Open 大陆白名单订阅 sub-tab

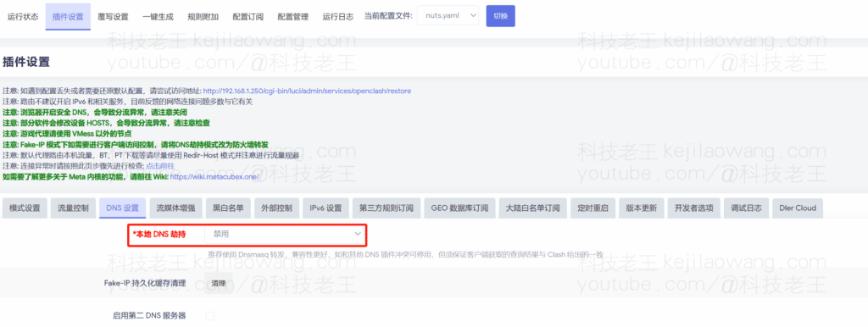[x=533, y=208]
